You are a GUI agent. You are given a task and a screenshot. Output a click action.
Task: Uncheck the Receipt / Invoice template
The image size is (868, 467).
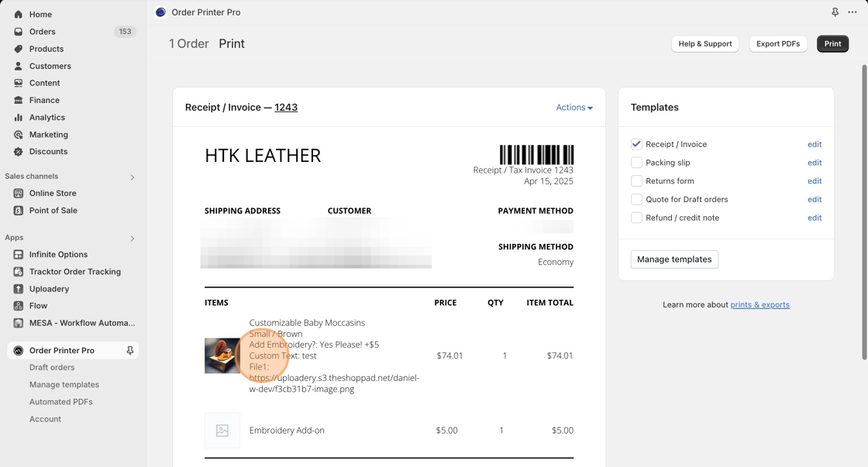coord(636,144)
